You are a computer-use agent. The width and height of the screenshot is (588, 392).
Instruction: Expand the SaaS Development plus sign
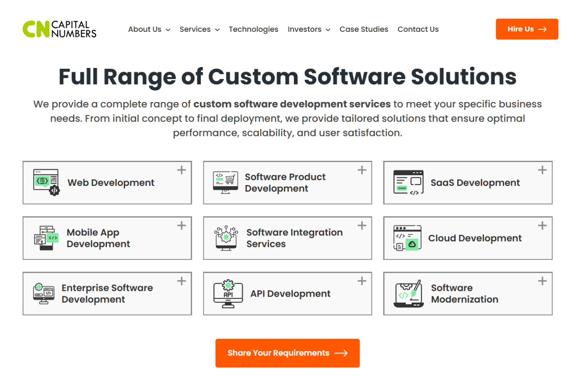pyautogui.click(x=542, y=170)
